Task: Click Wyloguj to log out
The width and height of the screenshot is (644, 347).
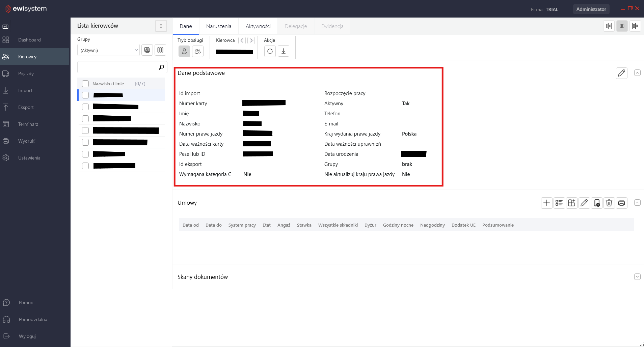Action: click(x=27, y=336)
